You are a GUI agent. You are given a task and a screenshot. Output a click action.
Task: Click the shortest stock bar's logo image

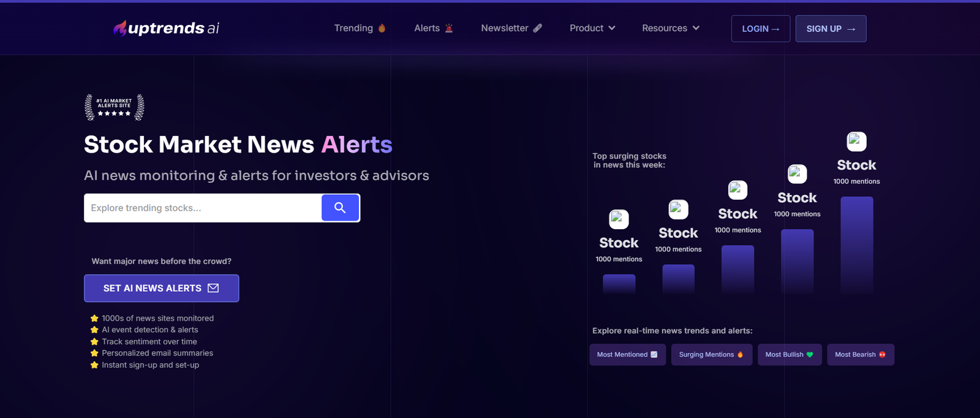point(619,219)
